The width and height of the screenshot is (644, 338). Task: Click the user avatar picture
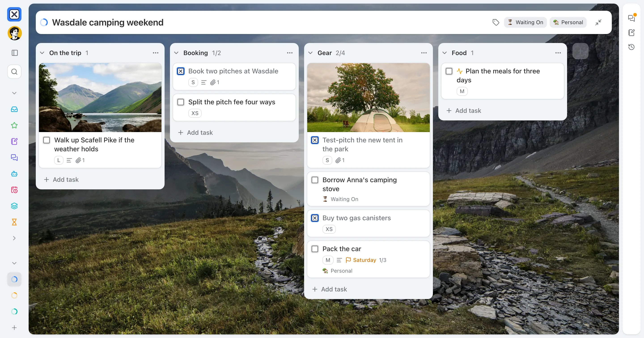(x=15, y=33)
